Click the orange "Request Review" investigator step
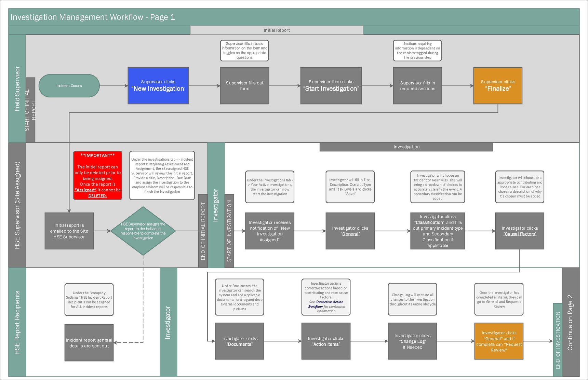Image resolution: width=588 pixels, height=380 pixels. pyautogui.click(x=499, y=341)
